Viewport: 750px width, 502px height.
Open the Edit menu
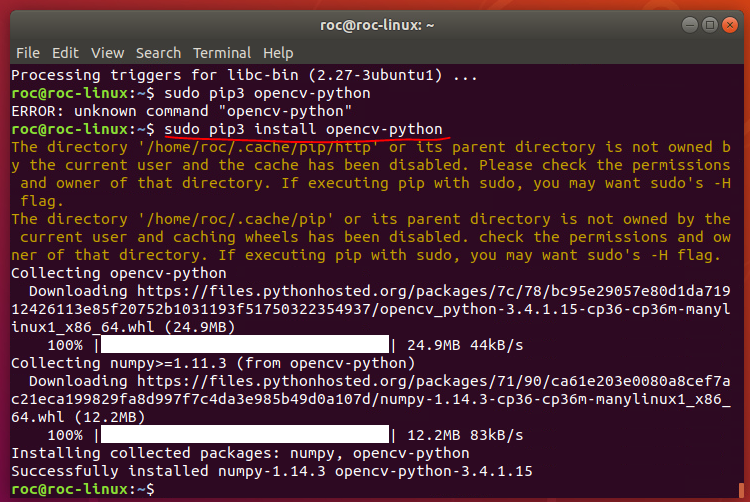(65, 53)
